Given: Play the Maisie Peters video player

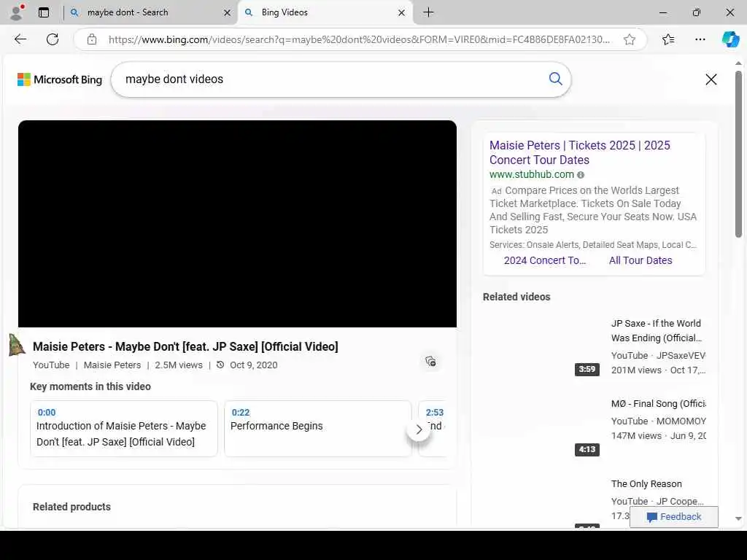Looking at the screenshot, I should 237,224.
